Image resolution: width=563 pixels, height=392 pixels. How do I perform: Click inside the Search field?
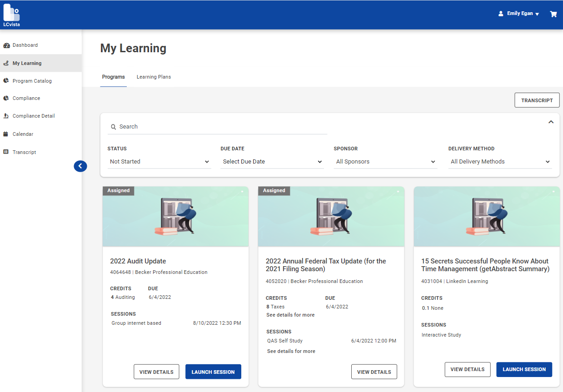click(218, 126)
